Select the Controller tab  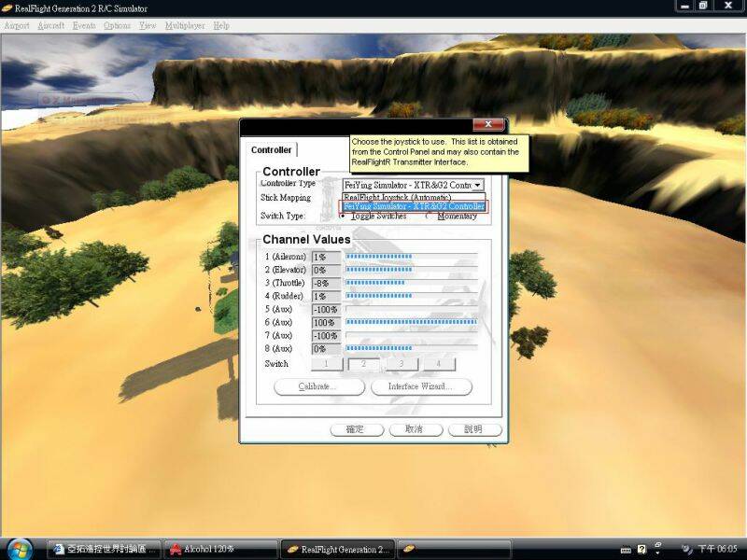(271, 150)
